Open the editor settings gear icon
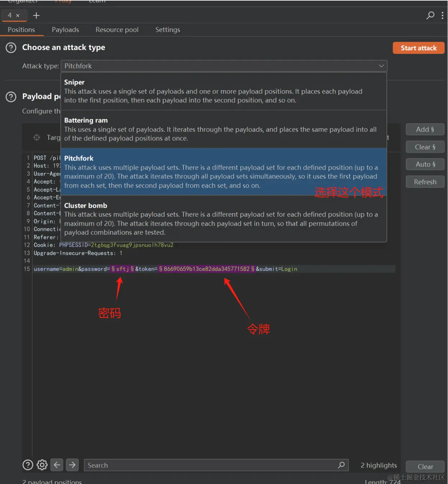The height and width of the screenshot is (484, 448). tap(42, 465)
